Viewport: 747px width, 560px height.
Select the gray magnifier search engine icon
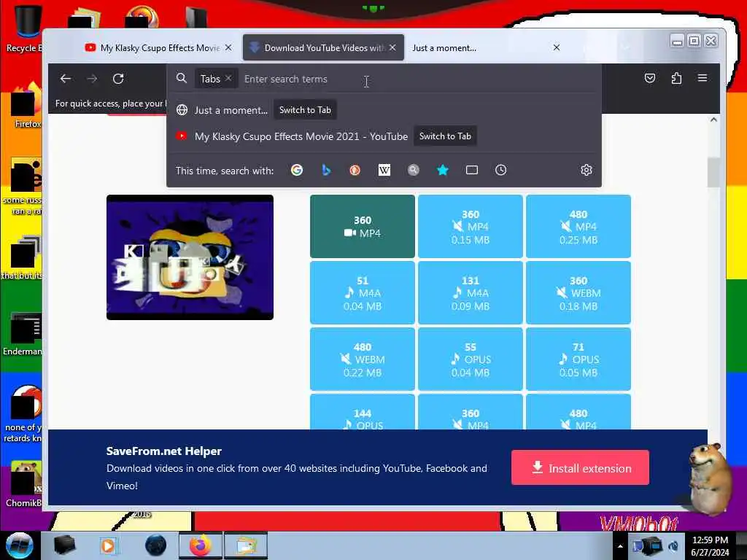pyautogui.click(x=414, y=170)
